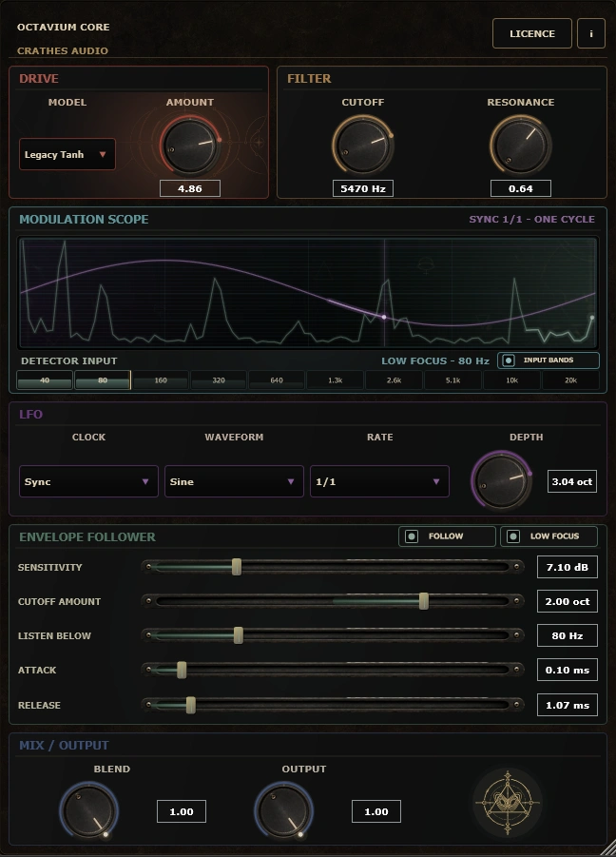616x857 pixels.
Task: Select the 640 detector input band
Action: coord(277,380)
